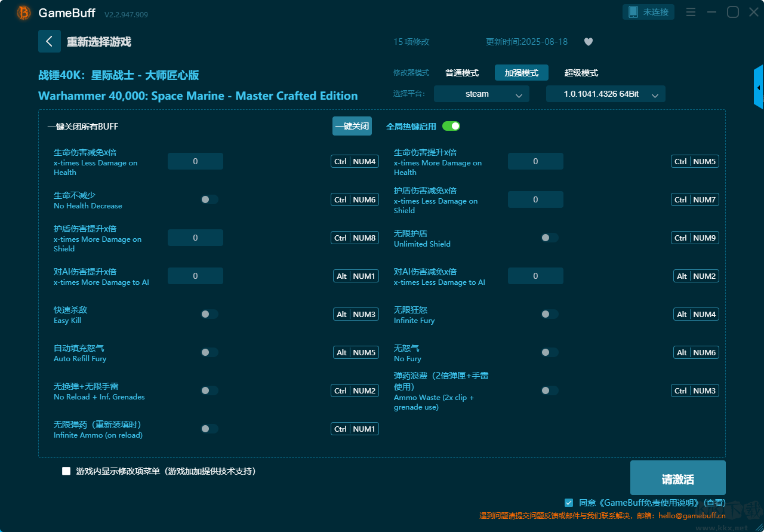Disable the global hotkey toggle
This screenshot has height=532, width=764.
451,126
